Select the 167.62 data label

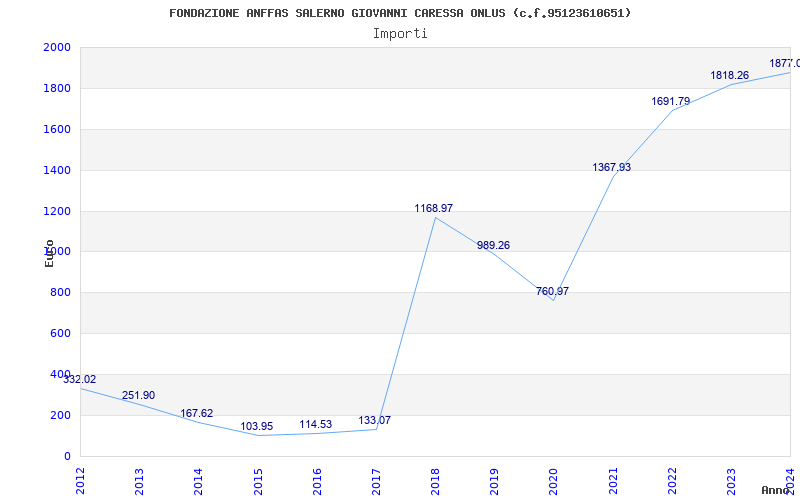click(196, 413)
